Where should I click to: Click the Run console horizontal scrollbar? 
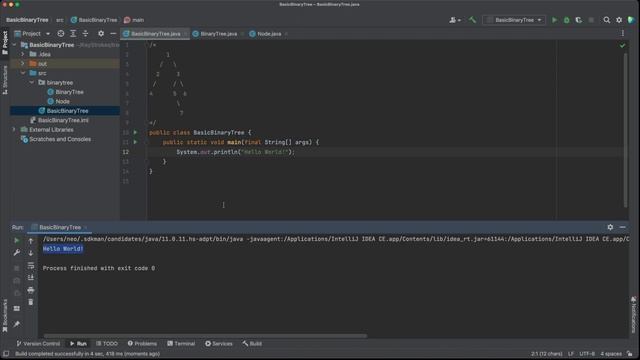[205, 336]
